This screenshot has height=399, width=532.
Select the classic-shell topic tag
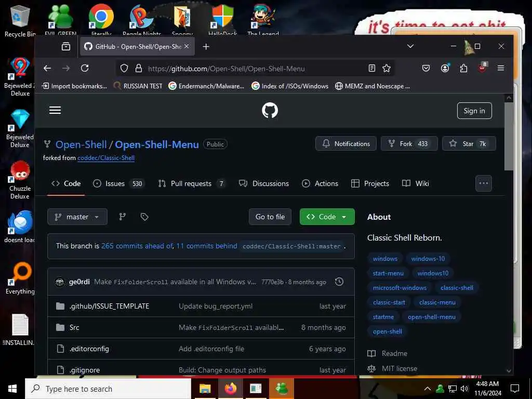click(x=457, y=288)
